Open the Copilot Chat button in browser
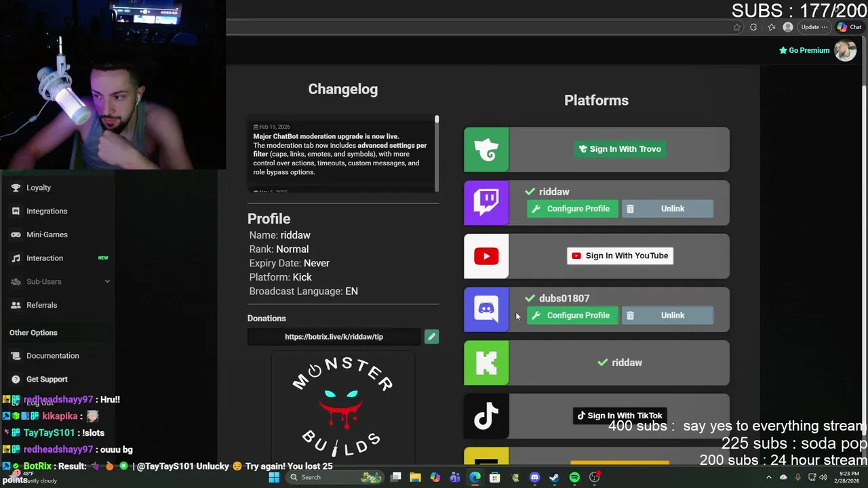This screenshot has height=488, width=868. tap(849, 27)
